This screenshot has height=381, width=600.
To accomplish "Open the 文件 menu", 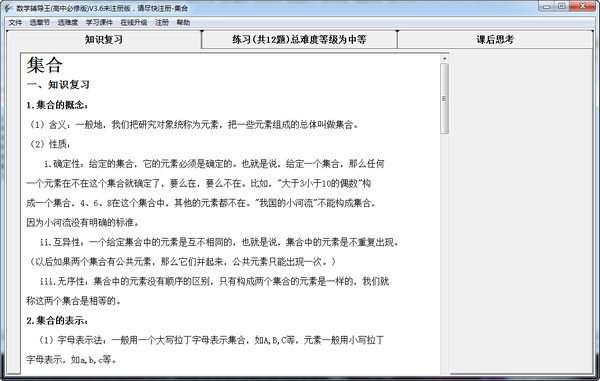I will (x=15, y=23).
